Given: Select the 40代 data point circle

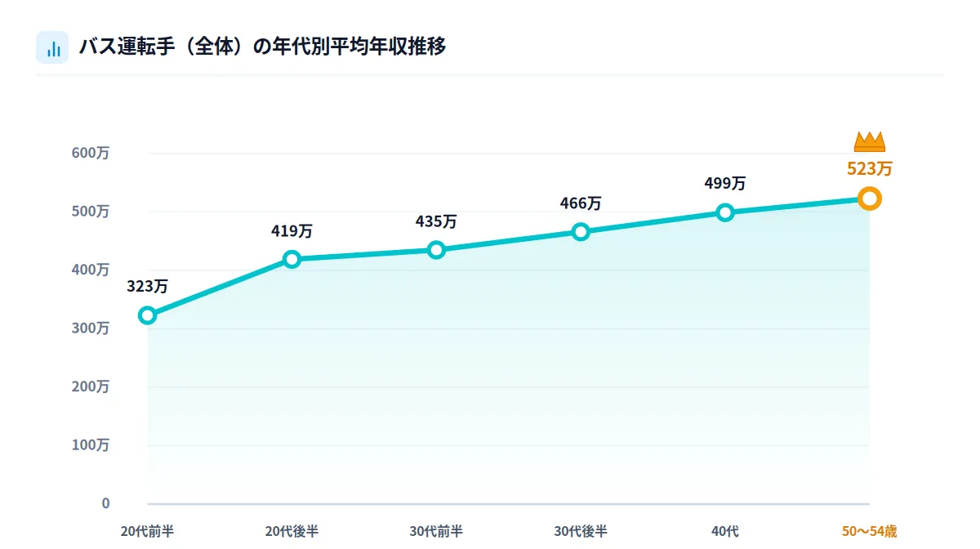Looking at the screenshot, I should [725, 212].
